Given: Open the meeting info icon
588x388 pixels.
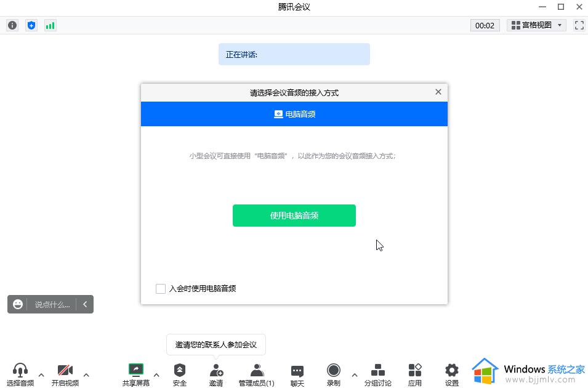Looking at the screenshot, I should pyautogui.click(x=12, y=25).
